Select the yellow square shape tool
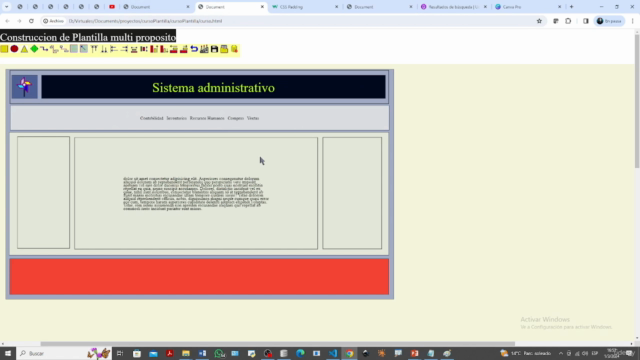This screenshot has height=360, width=640. point(4,49)
